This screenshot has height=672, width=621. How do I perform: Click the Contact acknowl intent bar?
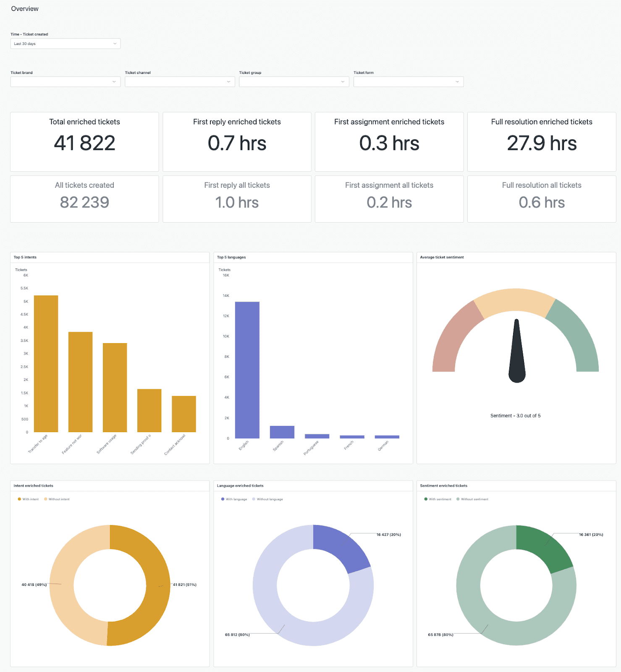coord(183,414)
